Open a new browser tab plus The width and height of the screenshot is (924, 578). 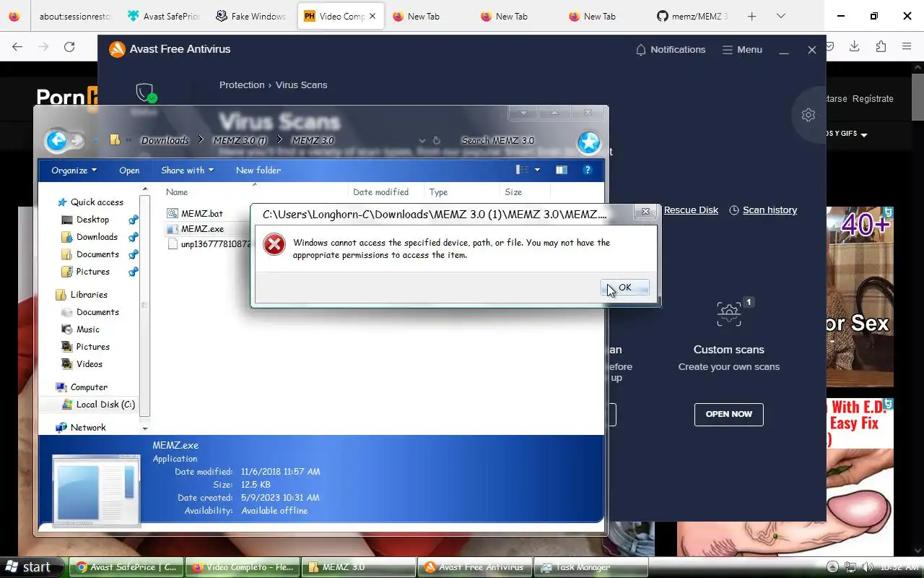(751, 16)
